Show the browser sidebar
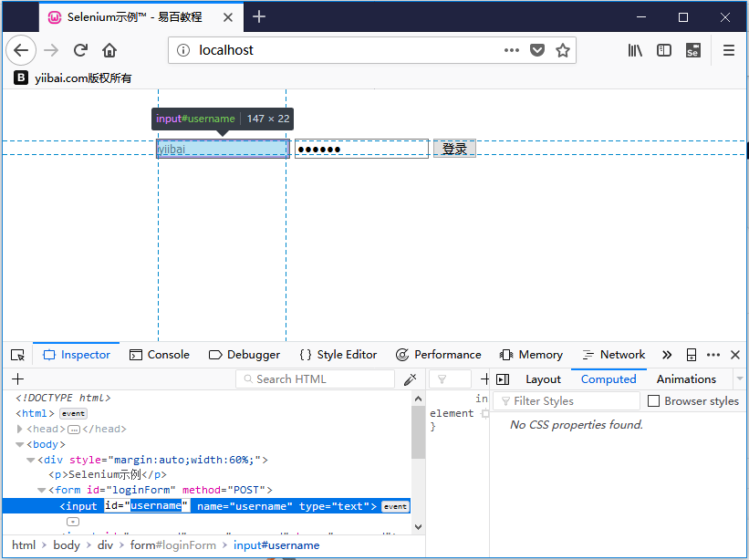The image size is (749, 560). (664, 50)
